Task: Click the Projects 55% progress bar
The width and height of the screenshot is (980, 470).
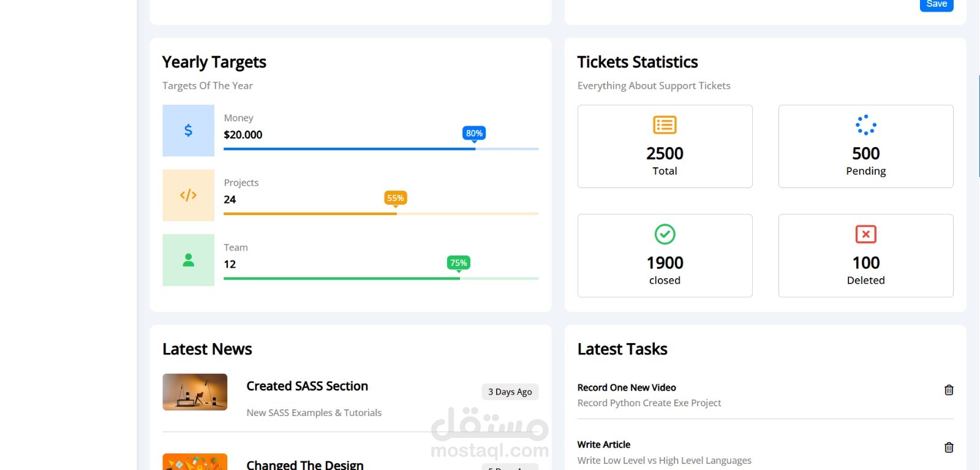Action: coord(380,214)
